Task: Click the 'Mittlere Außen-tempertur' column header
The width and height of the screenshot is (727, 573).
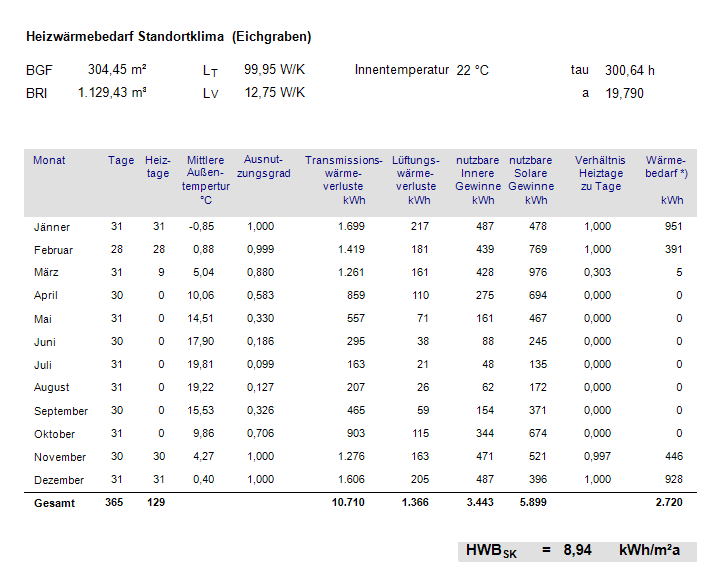Action: 205,180
